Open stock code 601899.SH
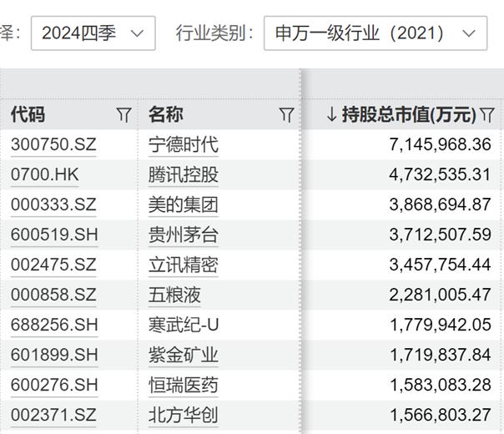This screenshot has width=504, height=434. pos(54,355)
